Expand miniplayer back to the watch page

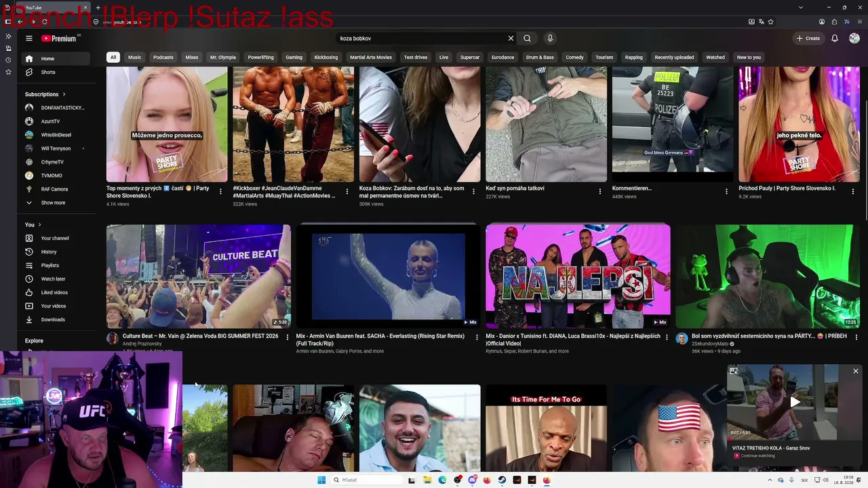coord(734,371)
